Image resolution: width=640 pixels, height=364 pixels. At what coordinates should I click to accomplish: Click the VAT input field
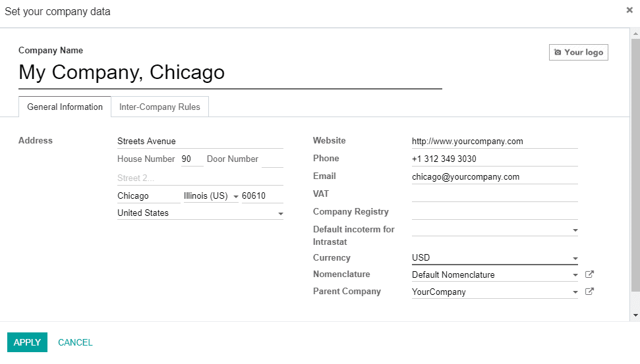495,194
